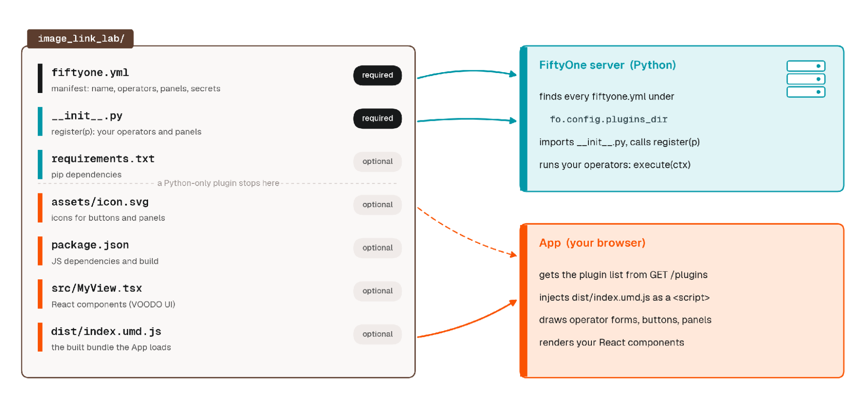Select the assets/icon.svg file name
Image resolution: width=868 pixels, height=405 pixels.
100,202
